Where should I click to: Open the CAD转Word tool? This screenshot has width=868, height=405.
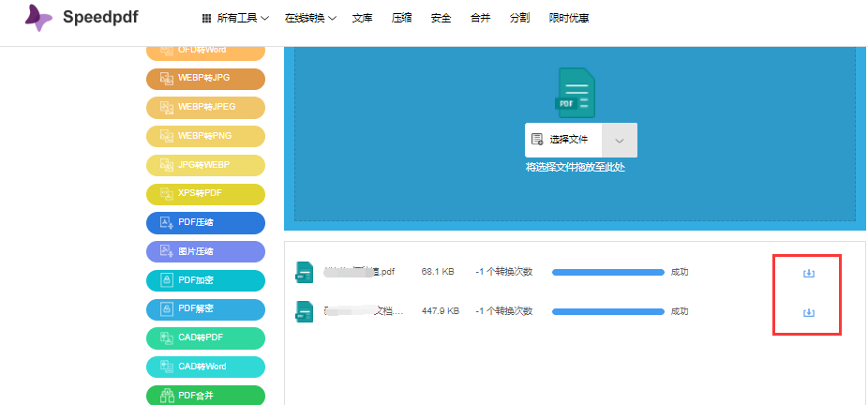[205, 367]
